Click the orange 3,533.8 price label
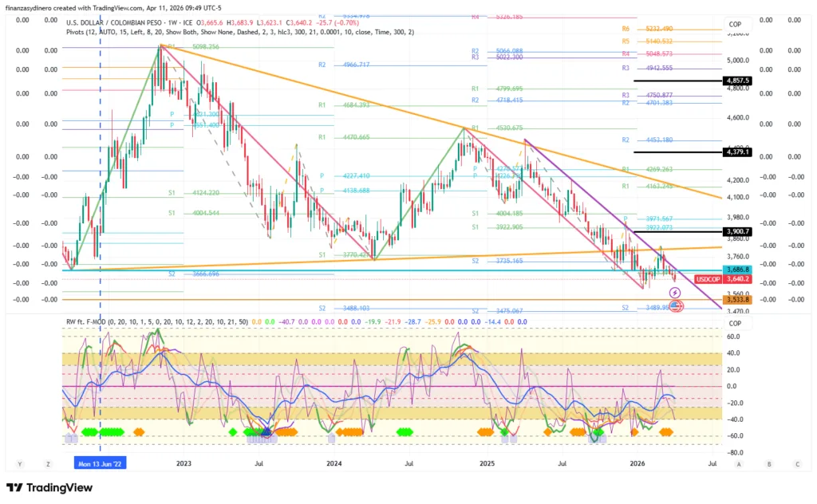Viewport: 817px width, 504px height. [736, 300]
